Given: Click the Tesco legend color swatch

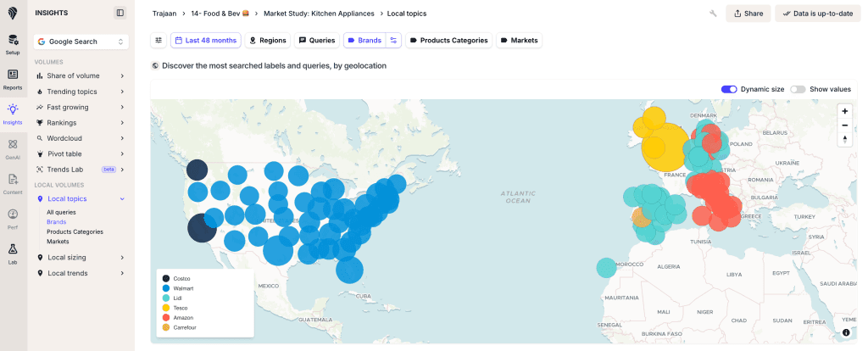Looking at the screenshot, I should 165,308.
